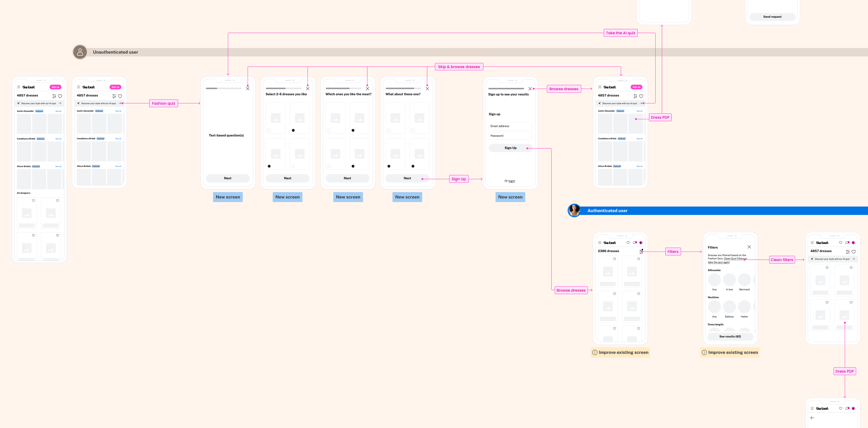Close the Filters panel with X icon
The image size is (868, 428).
(749, 247)
